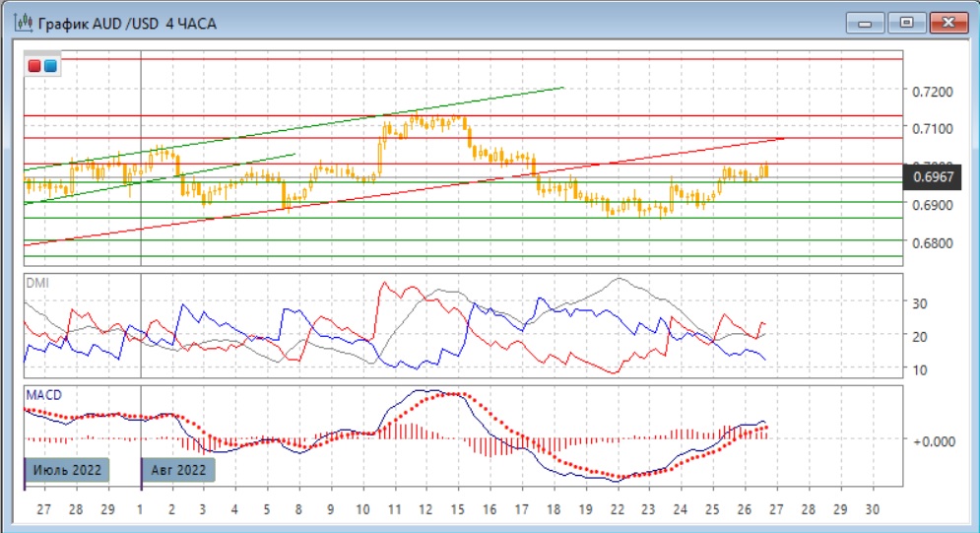Click the current price label 0.6967
The height and width of the screenshot is (533, 980).
click(933, 177)
